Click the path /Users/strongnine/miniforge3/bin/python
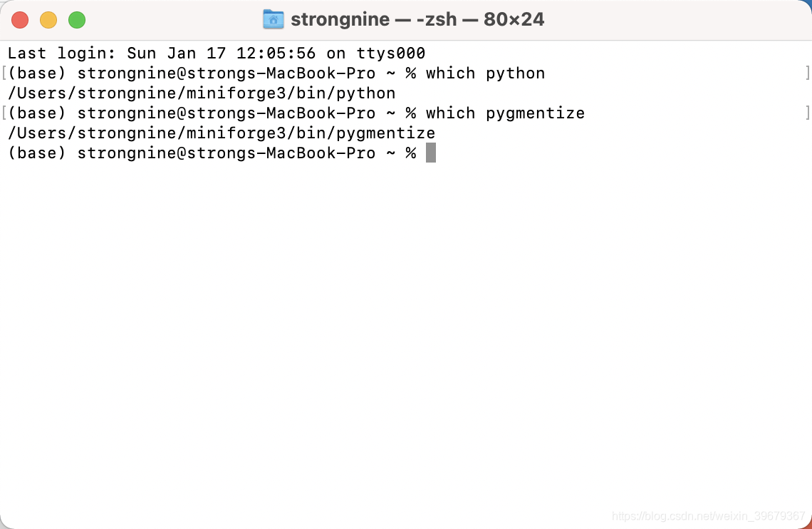 point(202,93)
